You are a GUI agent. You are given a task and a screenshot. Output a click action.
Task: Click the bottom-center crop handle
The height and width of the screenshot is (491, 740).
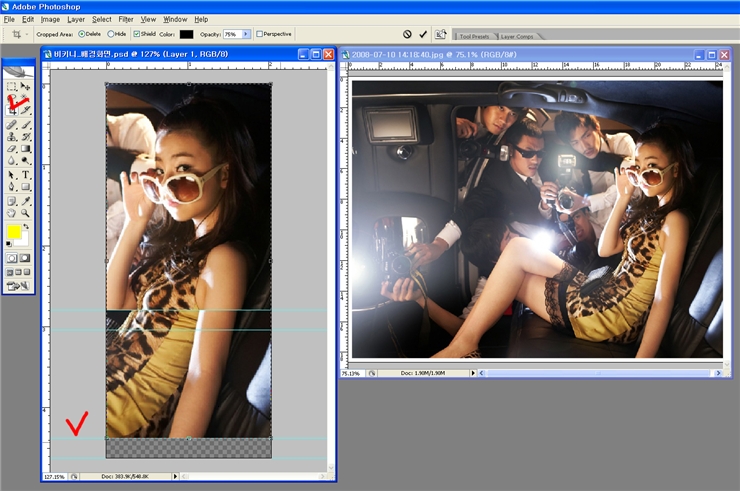[x=189, y=439]
